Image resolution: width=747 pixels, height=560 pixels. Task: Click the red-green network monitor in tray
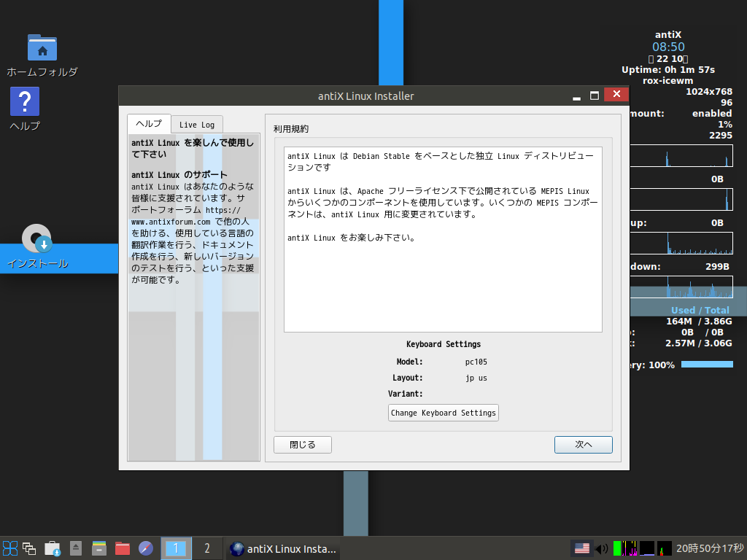pyautogui.click(x=665, y=548)
